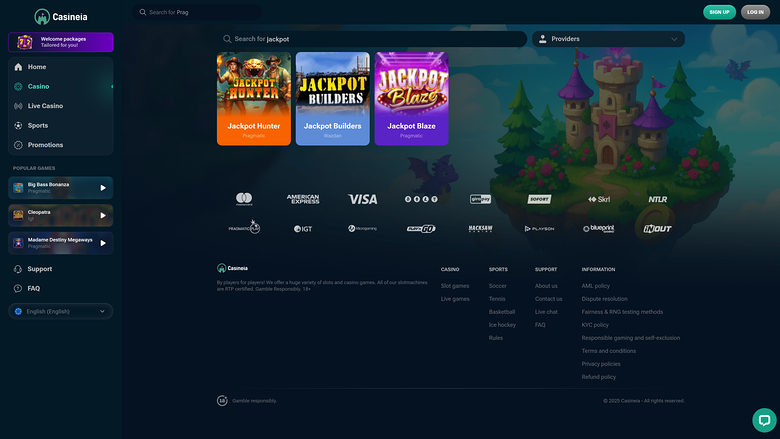Open the Jackpot Blaze game card
Screen dimensions: 780x439
[411, 99]
